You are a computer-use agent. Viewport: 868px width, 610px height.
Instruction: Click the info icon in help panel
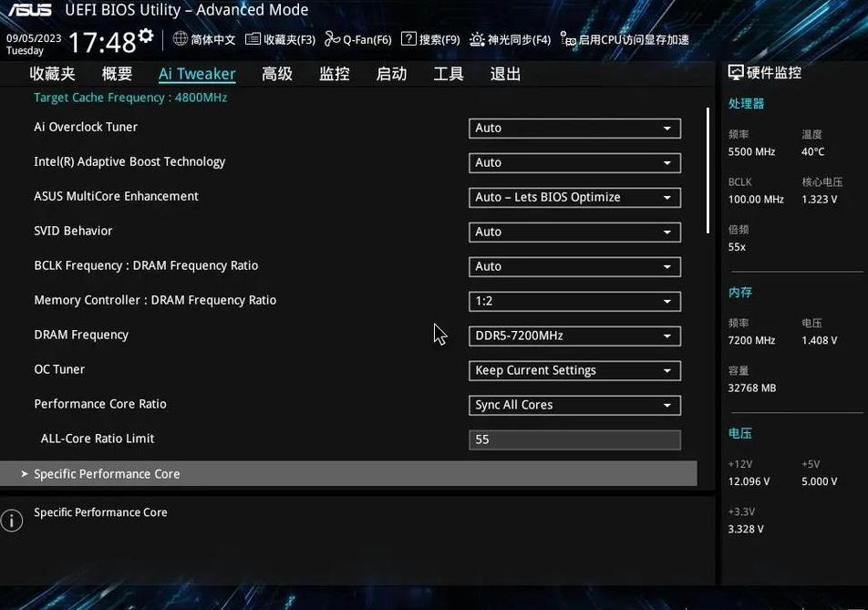(x=12, y=521)
